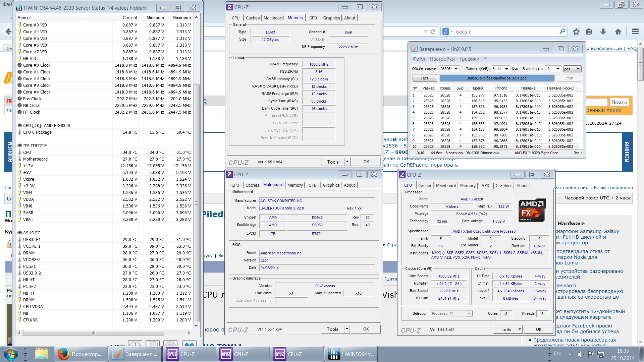The width and height of the screenshot is (644, 362).
Task: Open Processor #1 selection combo box
Action: (451, 313)
